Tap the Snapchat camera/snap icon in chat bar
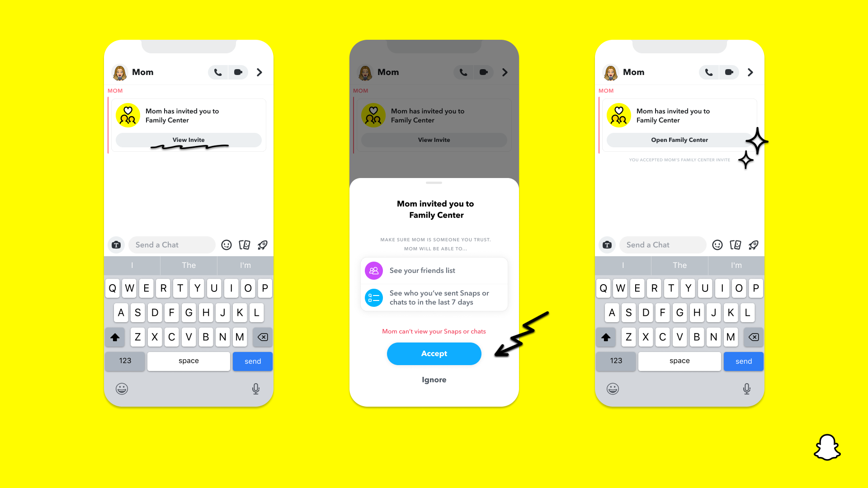 click(116, 244)
